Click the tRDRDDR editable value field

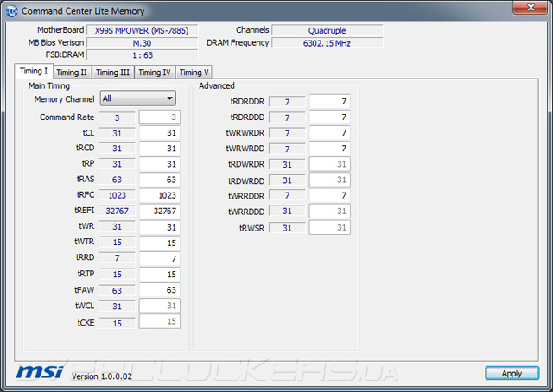click(329, 102)
